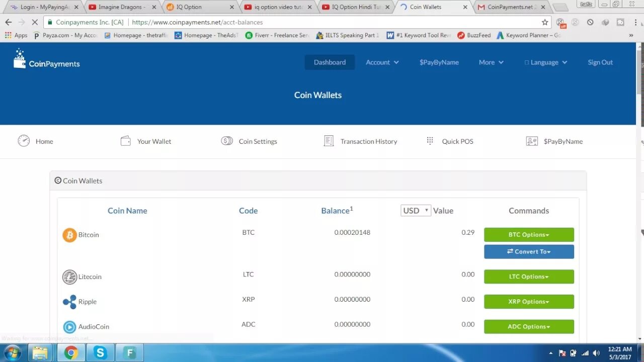Change the USD value currency selector
The height and width of the screenshot is (362, 644).
pos(416,211)
